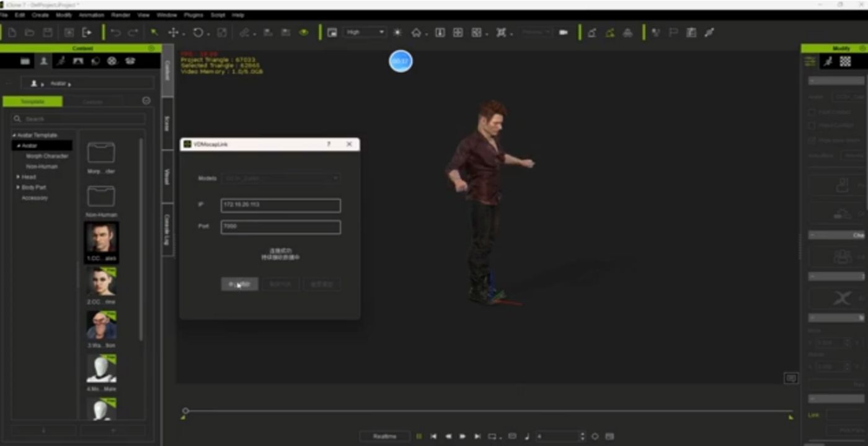The width and height of the screenshot is (868, 446).
Task: Click the Port input field
Action: click(280, 227)
